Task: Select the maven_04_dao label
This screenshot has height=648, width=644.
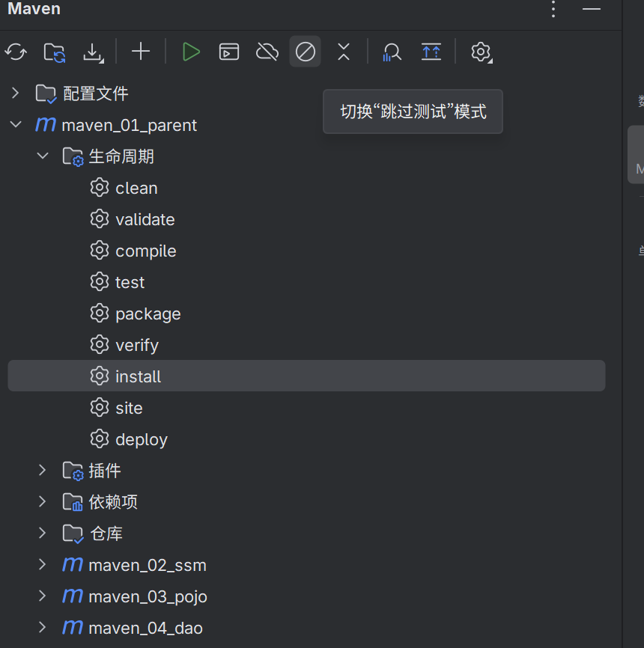Action: 145,628
